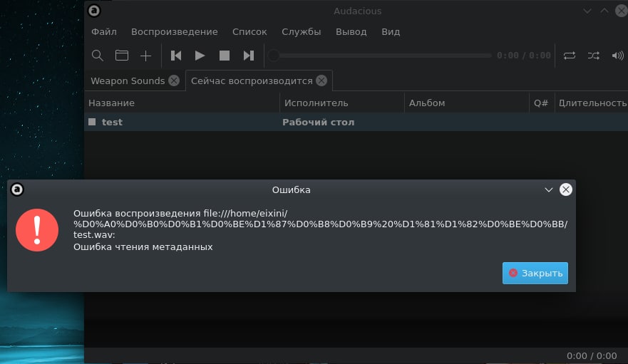Image resolution: width=628 pixels, height=364 pixels.
Task: Click the playback seek slider
Action: [380, 56]
